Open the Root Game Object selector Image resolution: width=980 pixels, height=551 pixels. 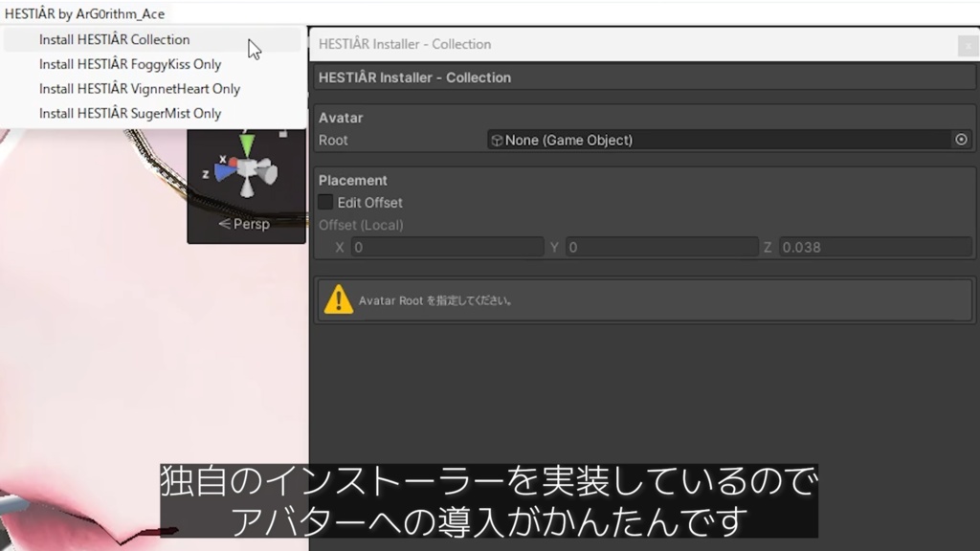tap(727, 140)
